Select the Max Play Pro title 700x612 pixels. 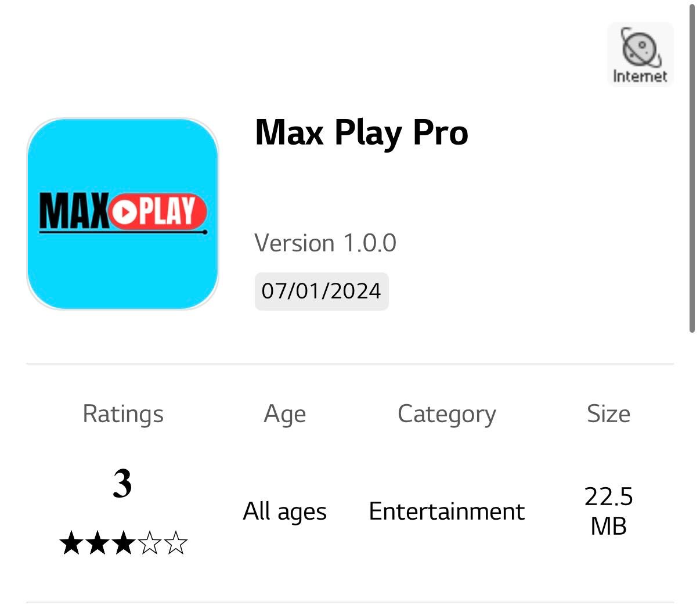[x=361, y=133]
